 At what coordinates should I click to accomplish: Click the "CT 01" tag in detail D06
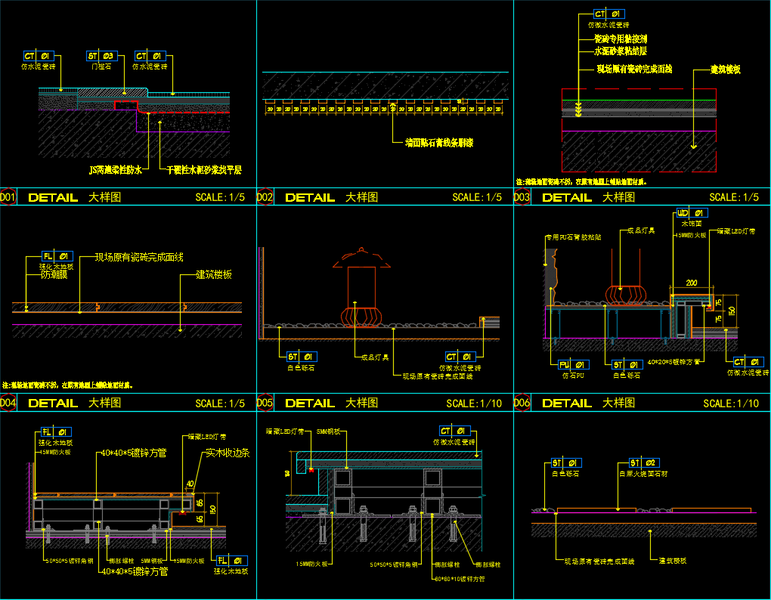(748, 362)
